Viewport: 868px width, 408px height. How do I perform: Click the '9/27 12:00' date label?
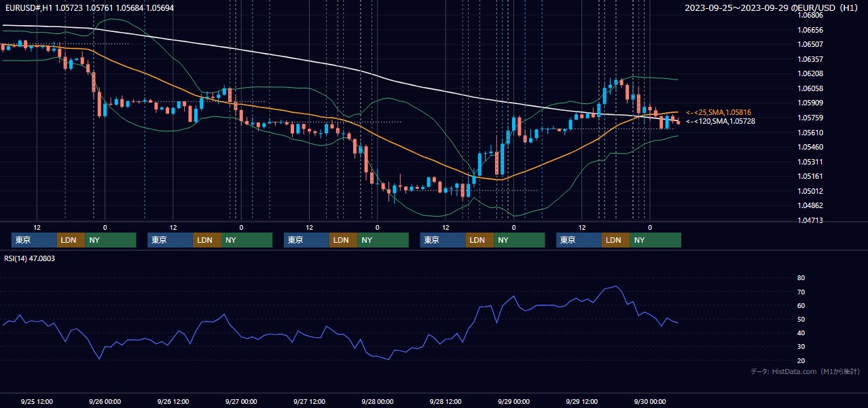pyautogui.click(x=310, y=401)
